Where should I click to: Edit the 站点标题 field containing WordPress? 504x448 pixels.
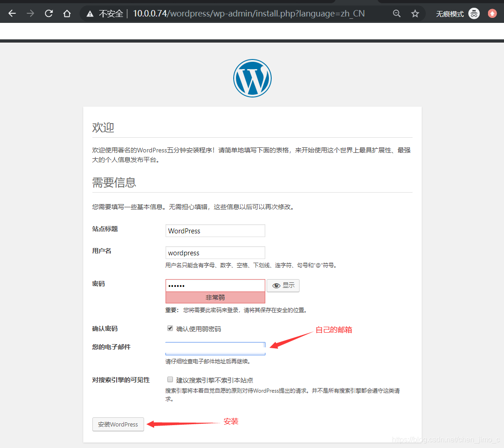click(x=215, y=231)
